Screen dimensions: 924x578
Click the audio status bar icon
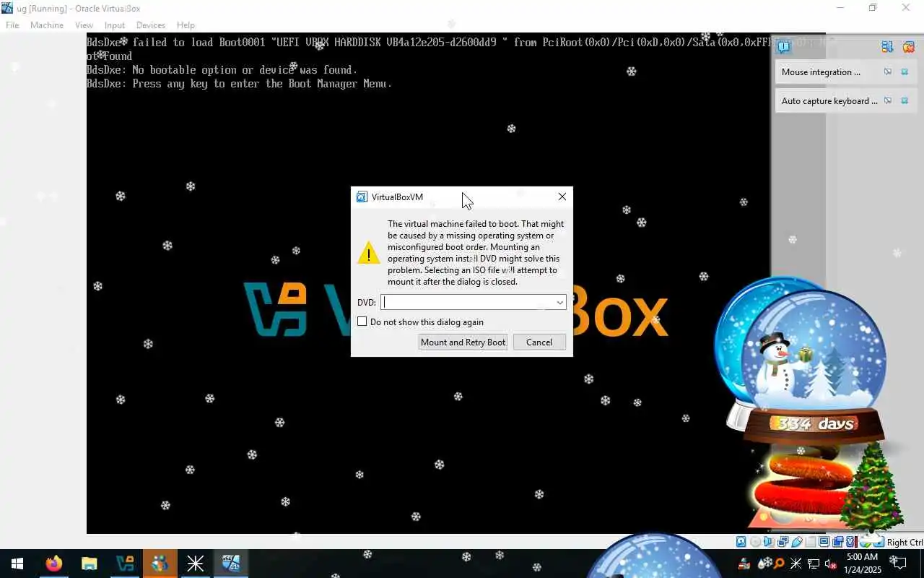(x=769, y=542)
